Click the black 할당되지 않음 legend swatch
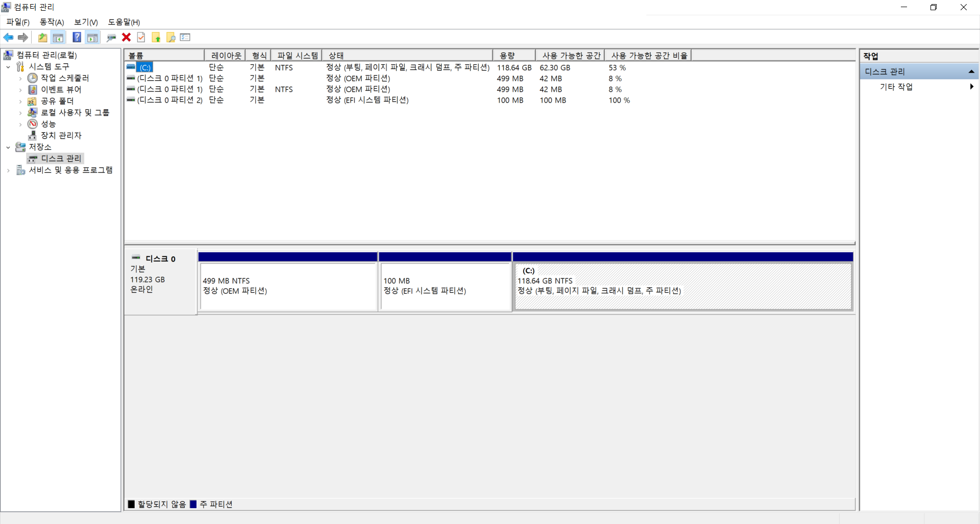This screenshot has height=524, width=980. (x=131, y=504)
